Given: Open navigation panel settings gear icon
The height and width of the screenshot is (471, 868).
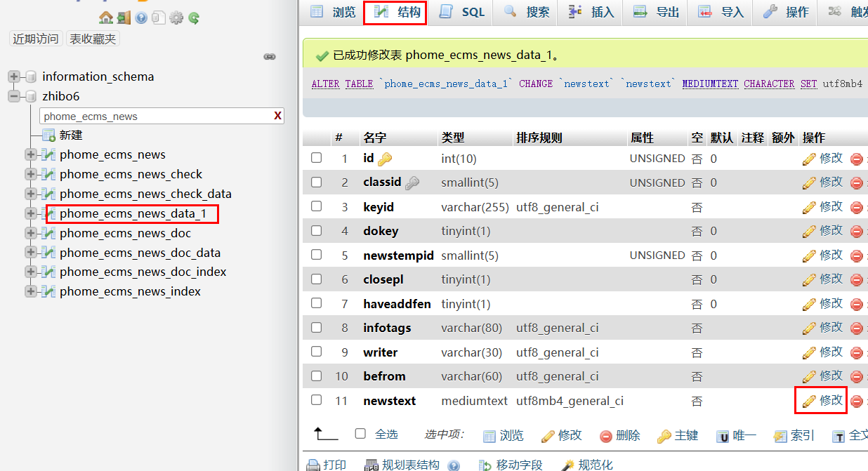Looking at the screenshot, I should [x=176, y=18].
